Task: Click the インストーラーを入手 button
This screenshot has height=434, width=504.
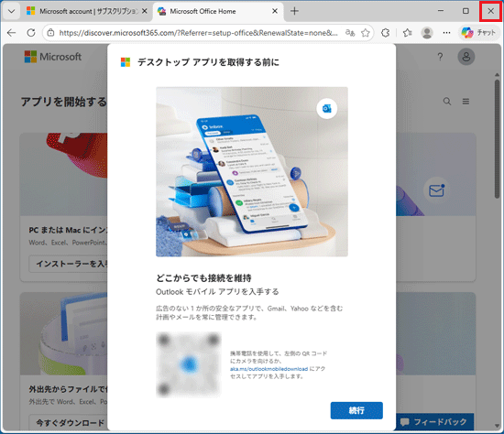Action: point(68,264)
